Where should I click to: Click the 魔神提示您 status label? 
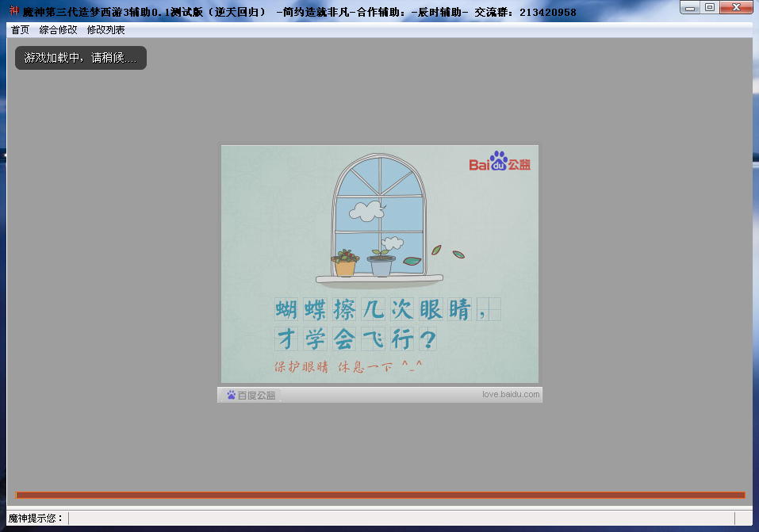tap(36, 519)
